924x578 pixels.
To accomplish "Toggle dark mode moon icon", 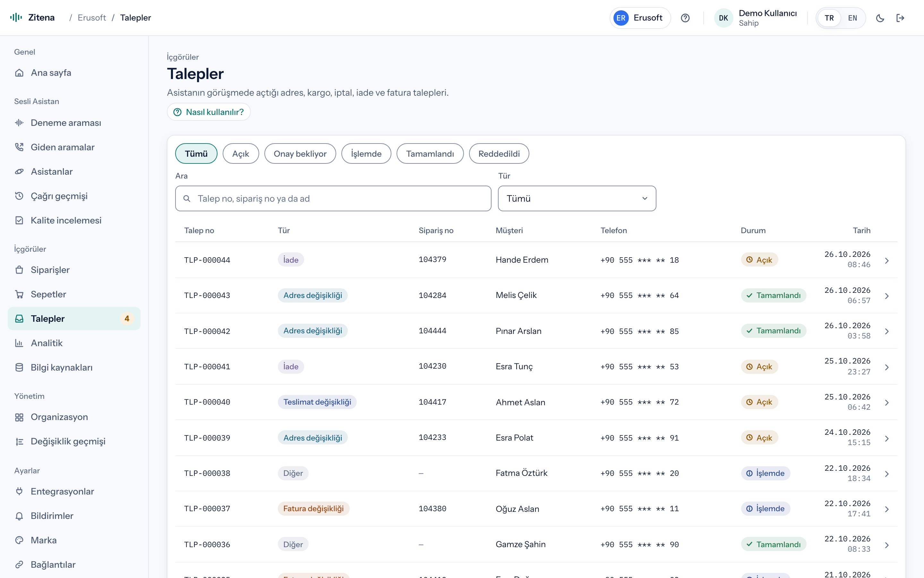I will [880, 18].
